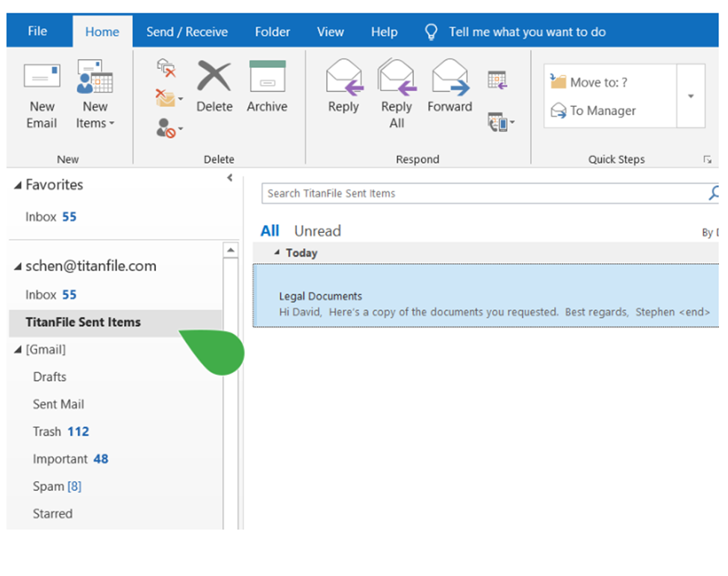
Task: Open the Spam folder
Action: coord(57,486)
